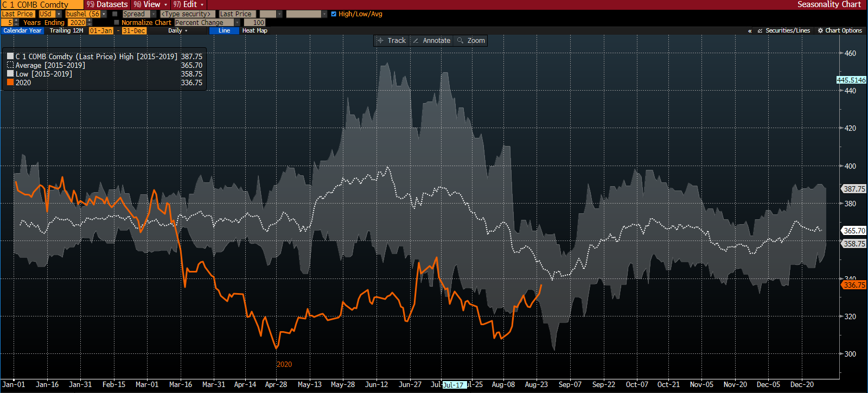Open the Spread type dropdown
868x393 pixels.
(x=154, y=14)
